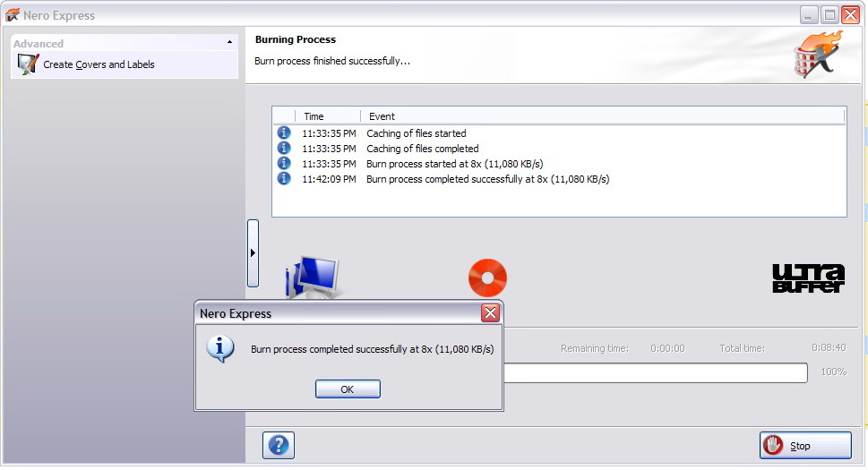Click the Nero burning logo icon
Screen dimensions: 868x470
pyautogui.click(x=818, y=55)
